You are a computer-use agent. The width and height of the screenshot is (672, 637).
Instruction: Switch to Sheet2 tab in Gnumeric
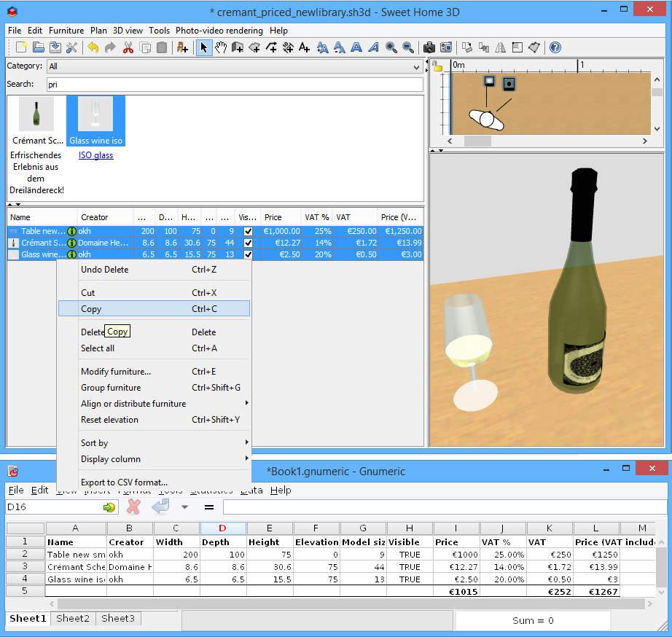pos(73,618)
